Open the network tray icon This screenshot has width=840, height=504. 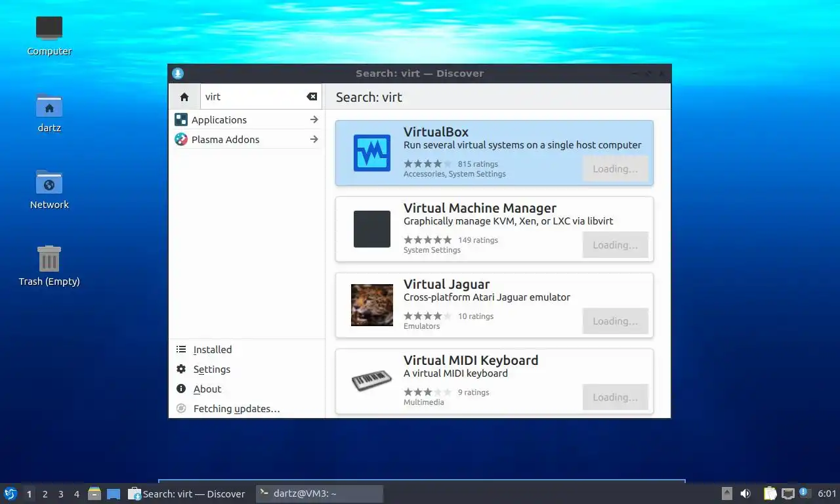[787, 493]
